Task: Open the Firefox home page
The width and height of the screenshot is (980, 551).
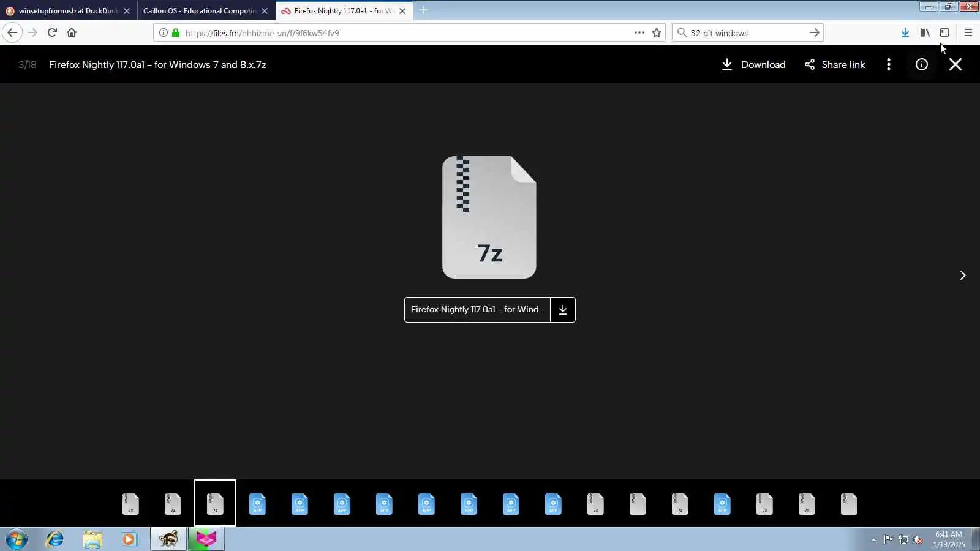Action: (x=72, y=32)
